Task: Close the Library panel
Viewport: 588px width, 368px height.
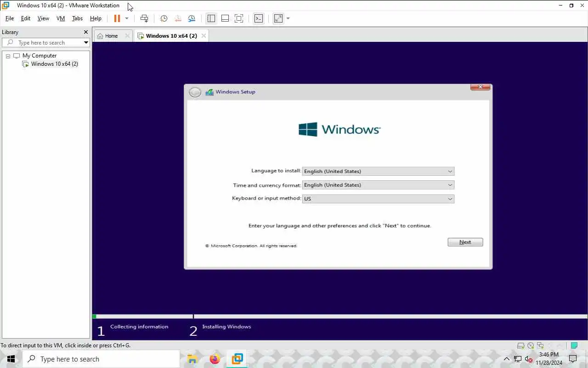Action: pyautogui.click(x=85, y=32)
